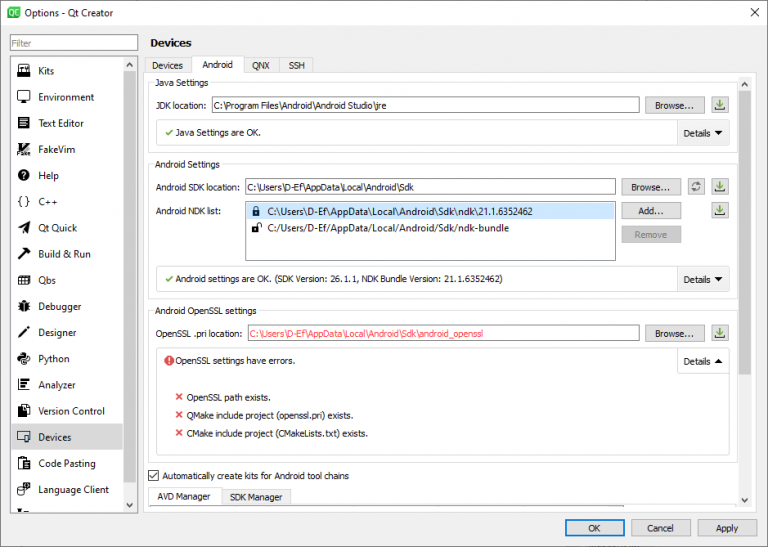Switch to the Android tab

pyautogui.click(x=217, y=65)
